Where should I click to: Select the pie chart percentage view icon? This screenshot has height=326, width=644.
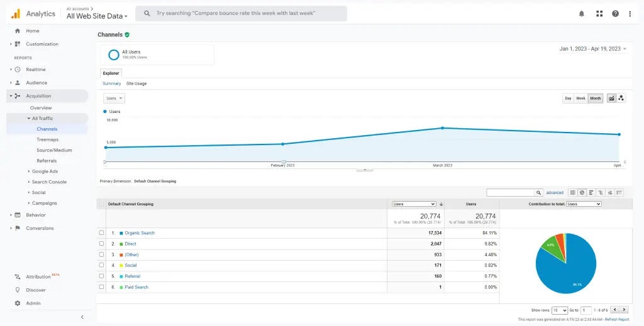coord(582,193)
